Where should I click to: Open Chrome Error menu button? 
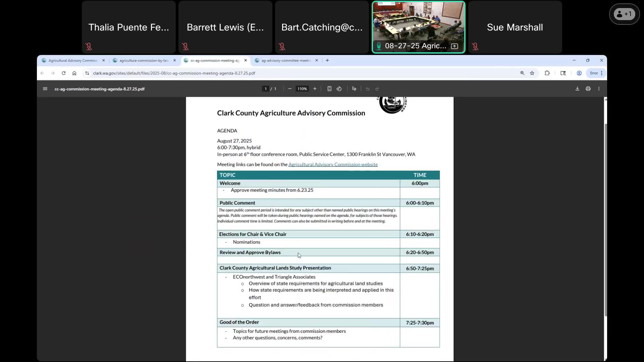pyautogui.click(x=596, y=73)
